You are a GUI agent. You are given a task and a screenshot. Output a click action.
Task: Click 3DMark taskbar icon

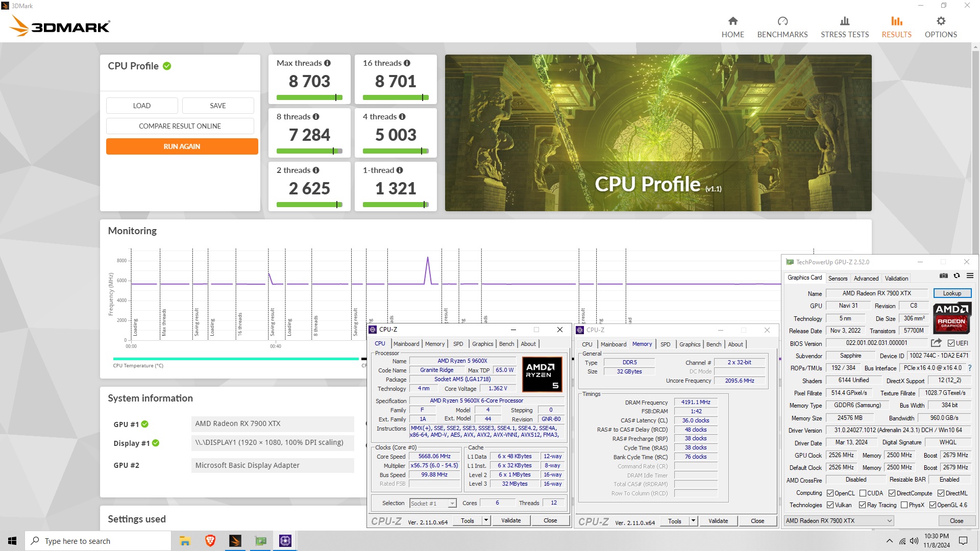(235, 541)
